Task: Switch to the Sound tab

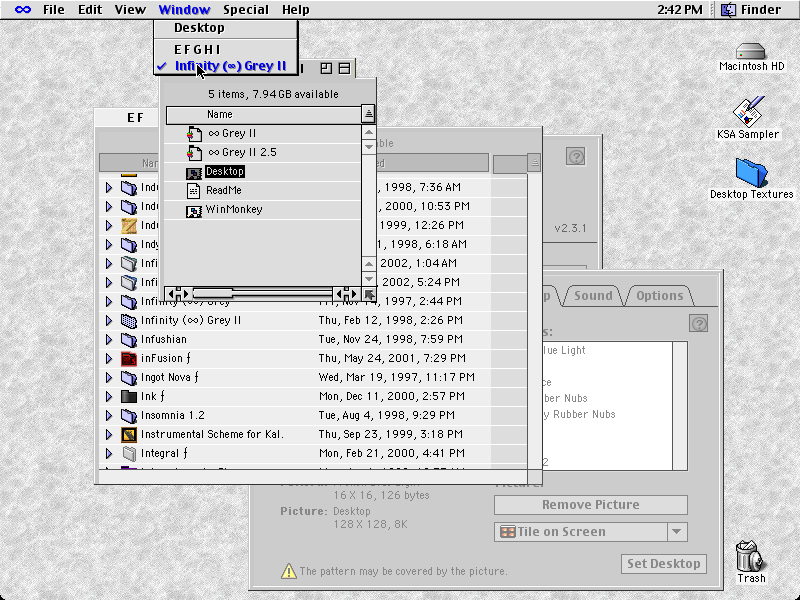Action: pos(593,296)
